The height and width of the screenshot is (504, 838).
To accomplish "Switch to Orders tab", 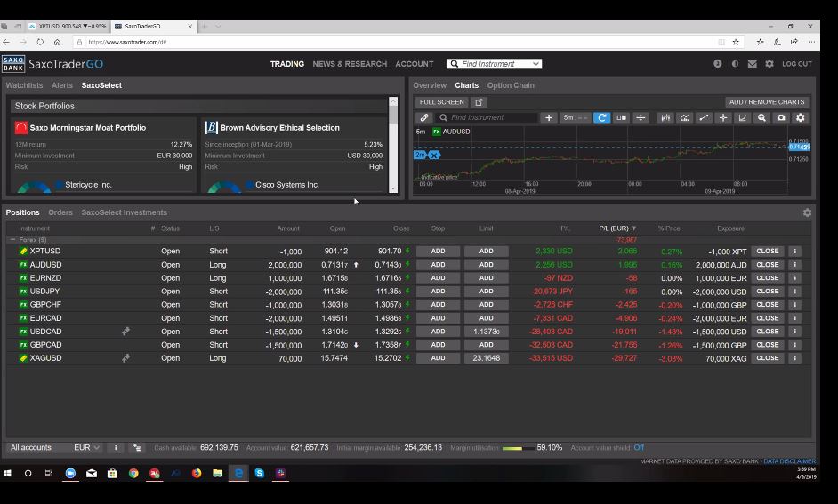I will pos(60,212).
